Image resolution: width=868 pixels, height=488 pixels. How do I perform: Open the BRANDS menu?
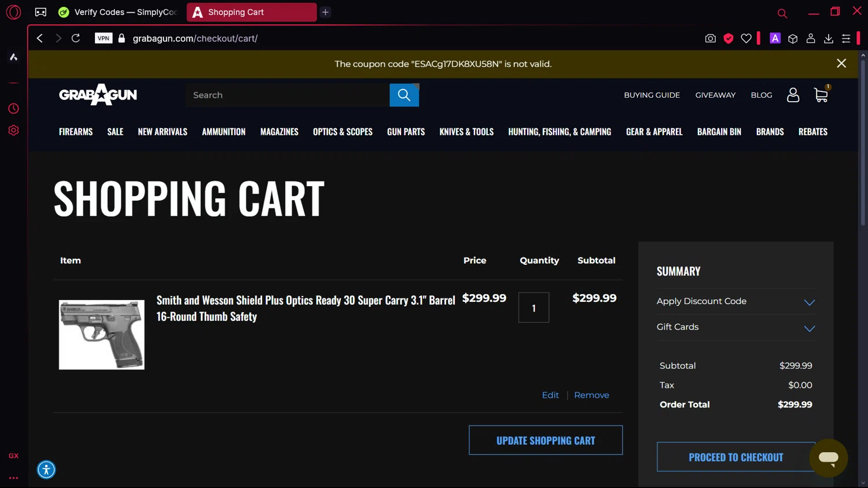[770, 132]
